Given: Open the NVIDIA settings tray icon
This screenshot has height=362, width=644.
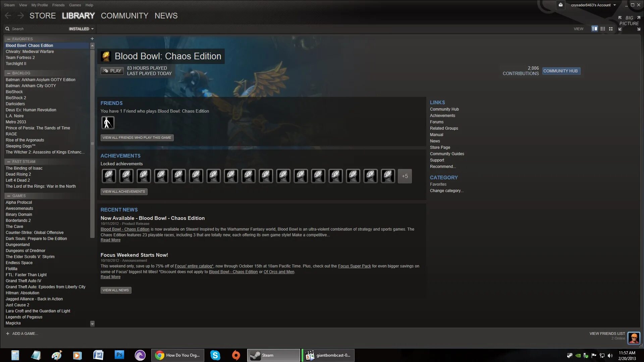Looking at the screenshot, I should point(578,355).
